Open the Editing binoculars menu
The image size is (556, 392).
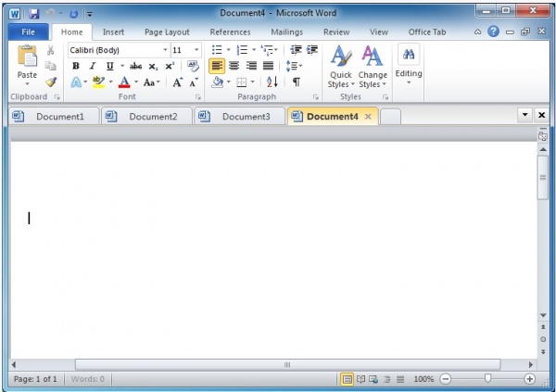(409, 64)
